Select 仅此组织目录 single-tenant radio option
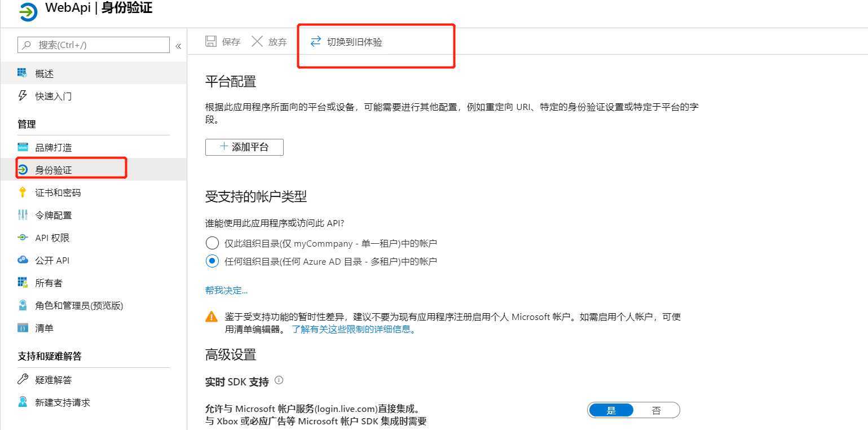The width and height of the screenshot is (868, 430). (x=212, y=243)
